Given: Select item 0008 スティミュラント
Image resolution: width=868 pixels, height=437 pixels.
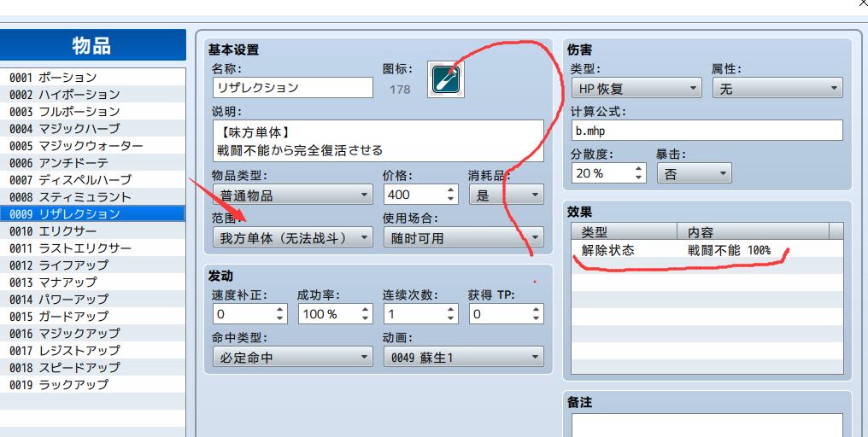Looking at the screenshot, I should [x=93, y=197].
